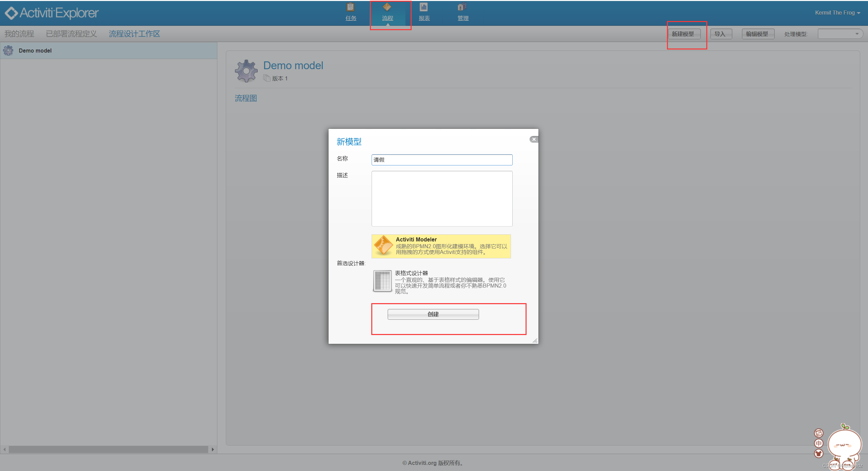Open the Management icon
This screenshot has height=471, width=868.
point(462,7)
